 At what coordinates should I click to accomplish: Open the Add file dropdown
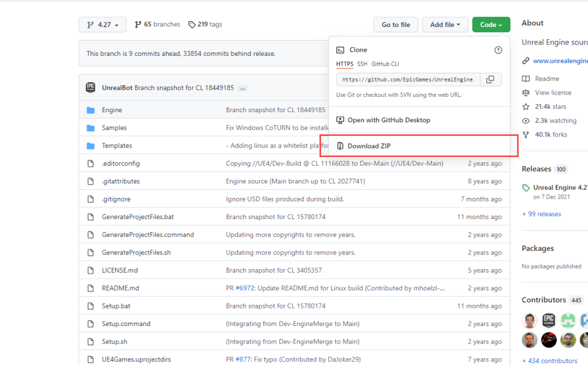click(x=445, y=25)
